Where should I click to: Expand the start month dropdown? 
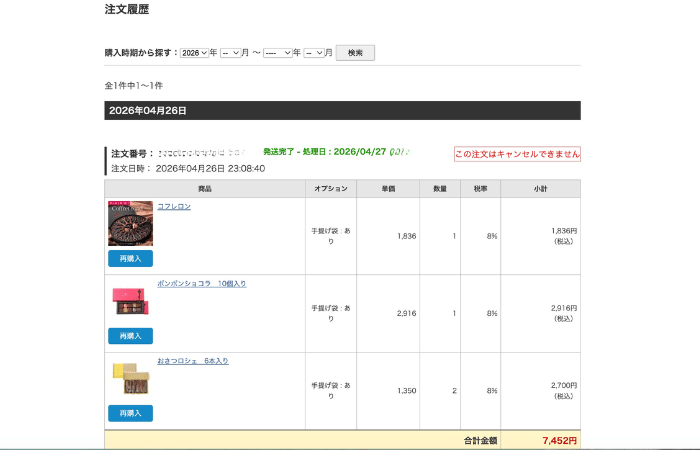[231, 53]
